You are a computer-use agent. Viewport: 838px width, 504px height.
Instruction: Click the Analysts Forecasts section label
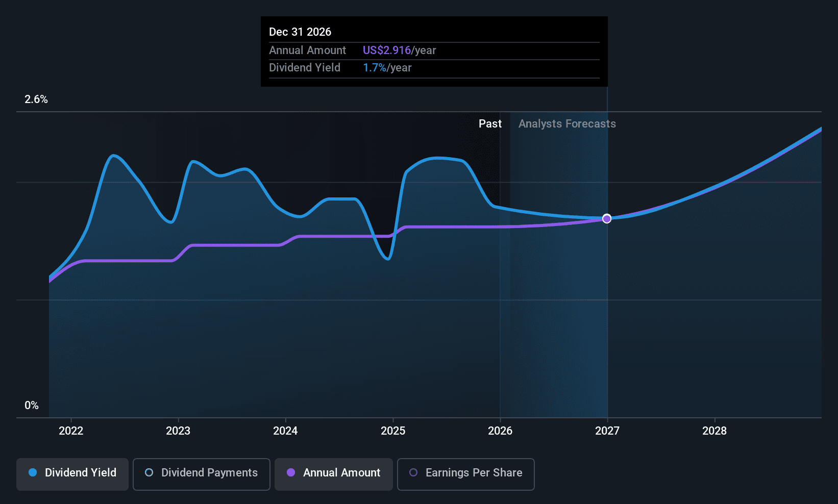point(567,124)
